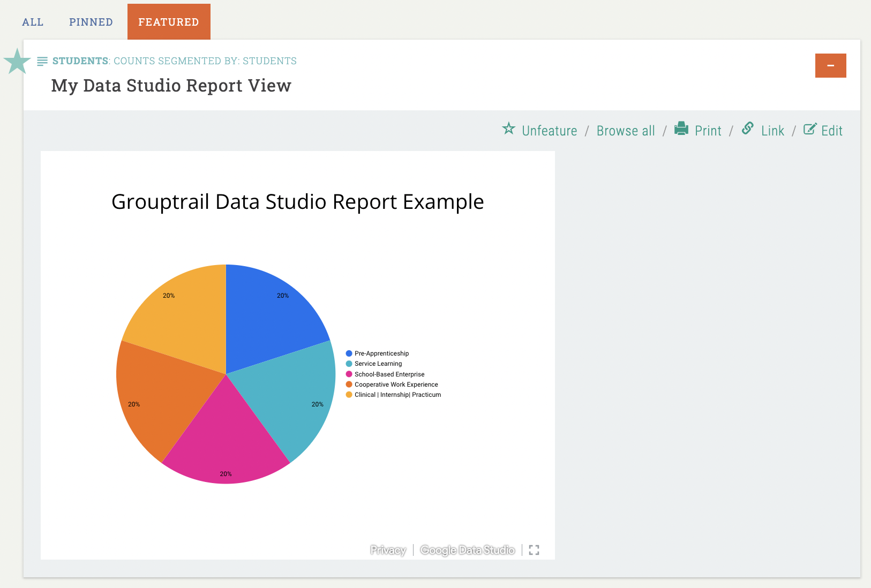Click the My Data Studio Report View title

171,86
